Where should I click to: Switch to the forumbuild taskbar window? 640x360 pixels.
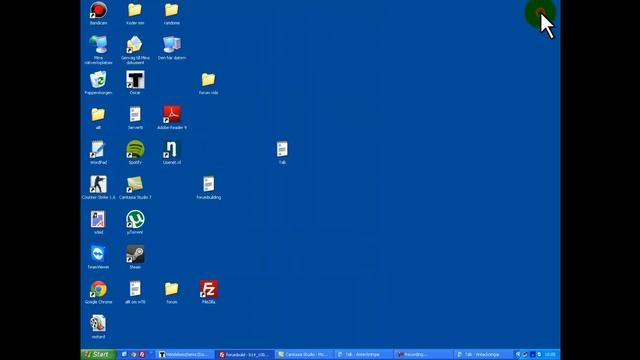click(x=245, y=355)
